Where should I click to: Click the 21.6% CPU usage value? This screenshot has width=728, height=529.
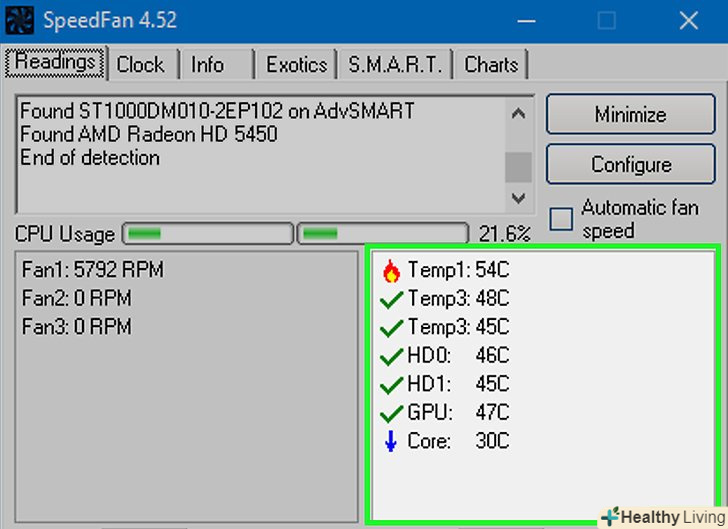click(505, 234)
